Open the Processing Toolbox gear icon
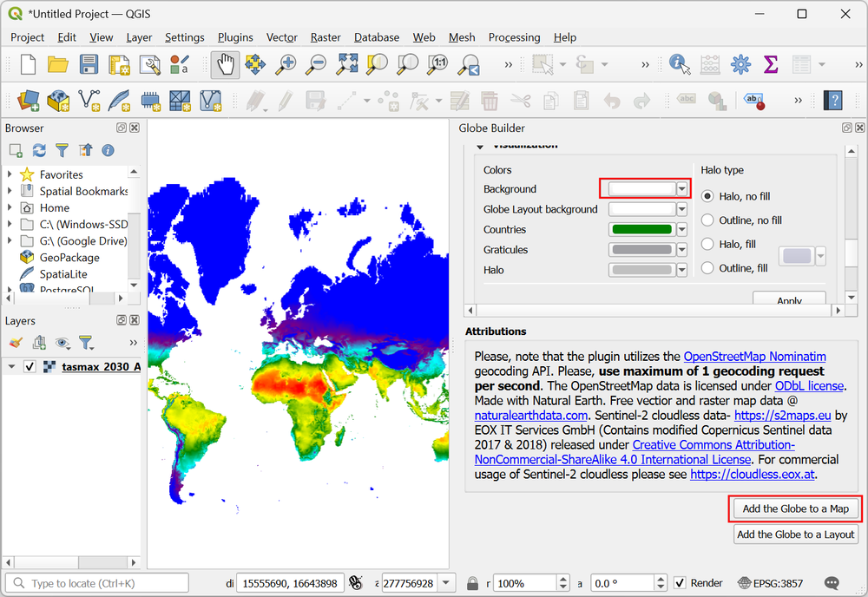 pyautogui.click(x=740, y=64)
